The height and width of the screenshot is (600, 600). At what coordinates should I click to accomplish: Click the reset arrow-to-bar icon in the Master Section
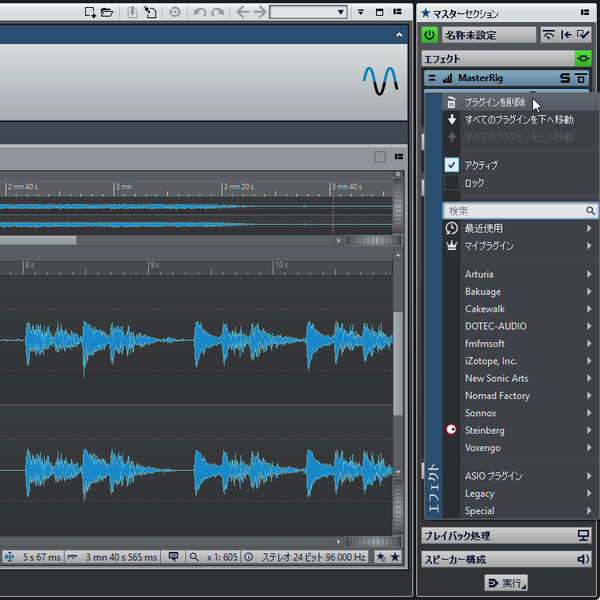[566, 35]
